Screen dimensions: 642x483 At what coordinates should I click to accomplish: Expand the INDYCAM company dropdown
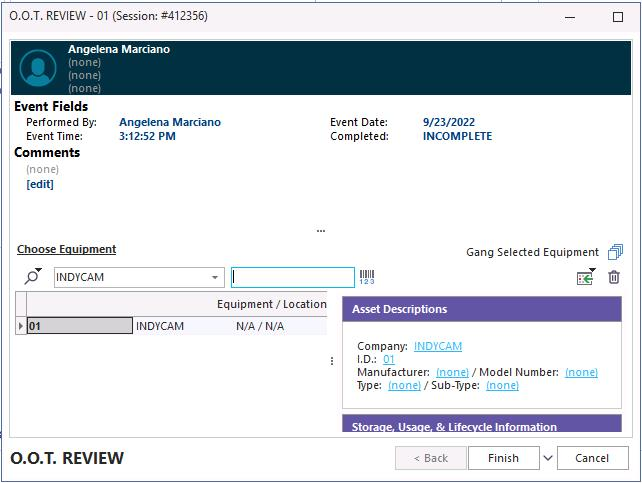pyautogui.click(x=215, y=278)
